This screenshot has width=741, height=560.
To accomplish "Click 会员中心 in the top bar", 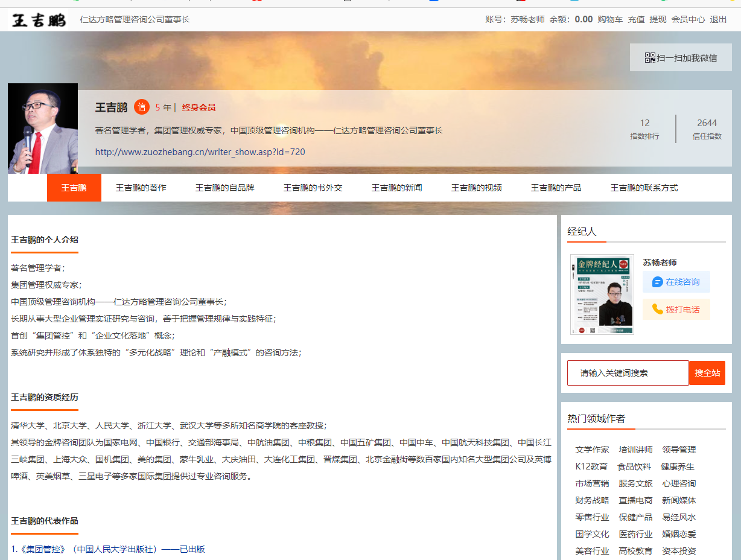I will pyautogui.click(x=688, y=19).
